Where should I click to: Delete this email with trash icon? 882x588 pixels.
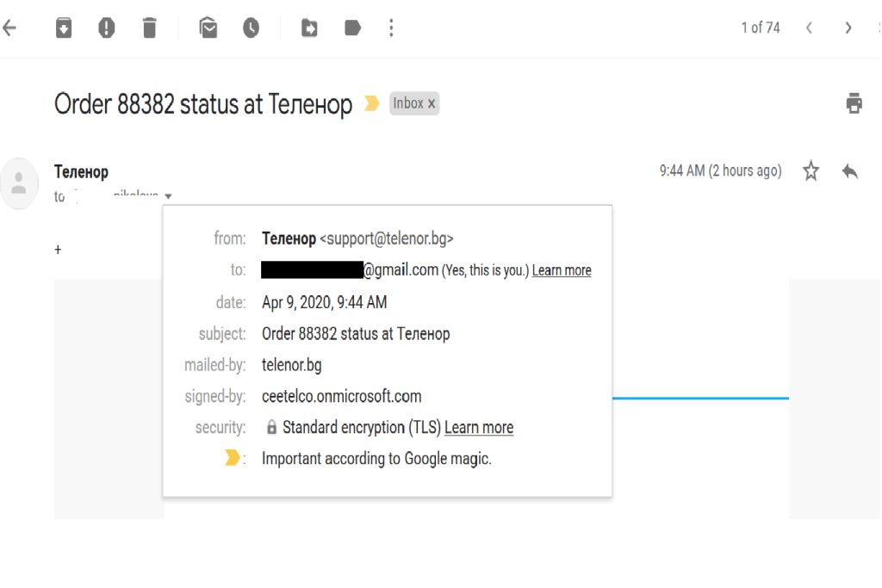(x=150, y=28)
